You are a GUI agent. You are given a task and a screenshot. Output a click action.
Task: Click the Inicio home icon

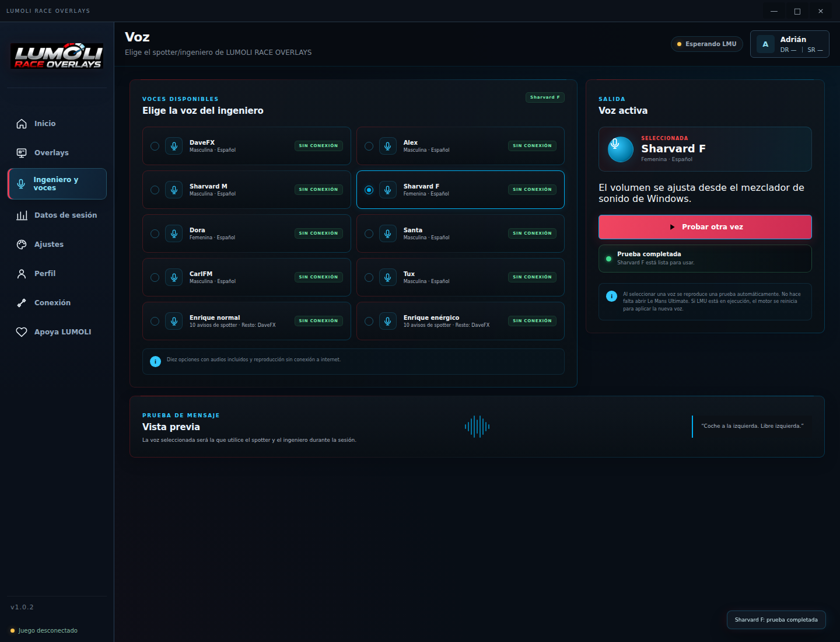pos(22,124)
